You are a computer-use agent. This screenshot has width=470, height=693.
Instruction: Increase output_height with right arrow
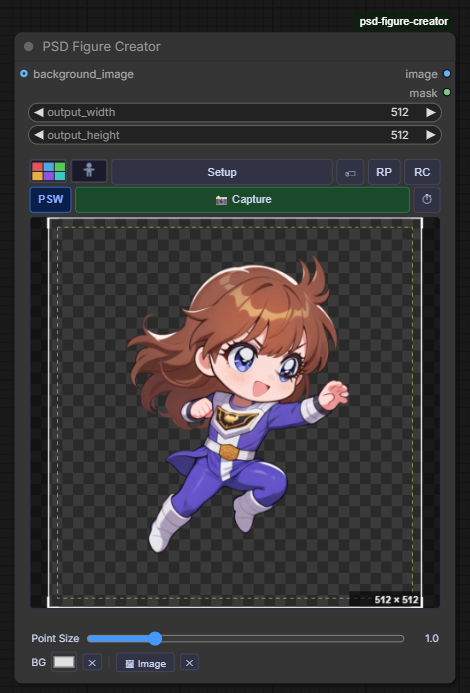pyautogui.click(x=431, y=135)
